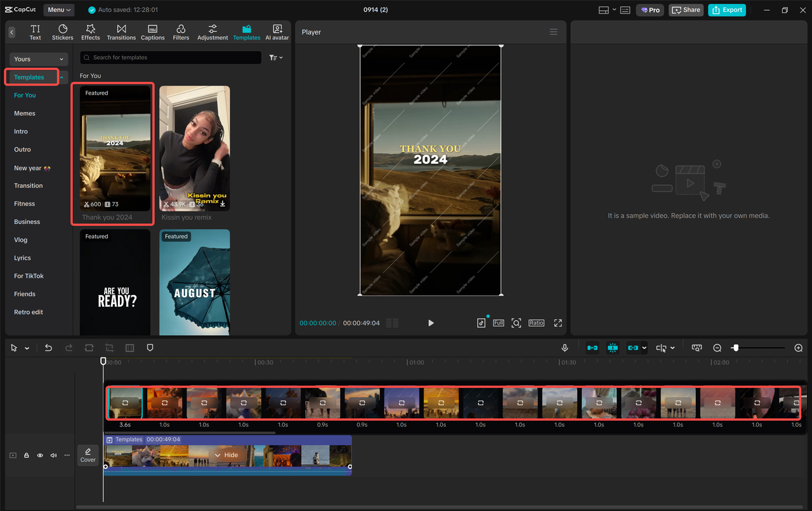Screen dimensions: 812x511
Task: Select the Thank you 2024 template thumbnail
Action: pyautogui.click(x=115, y=149)
